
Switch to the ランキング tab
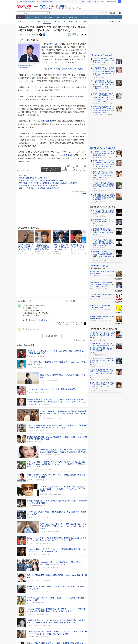[86, 17]
